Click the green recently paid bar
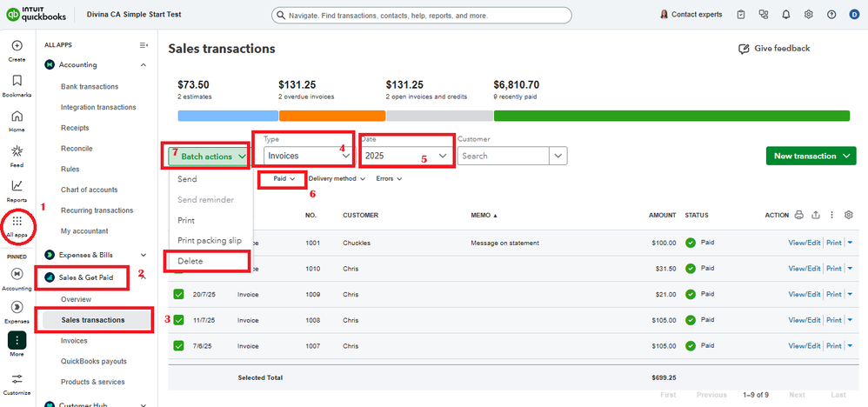 point(671,116)
